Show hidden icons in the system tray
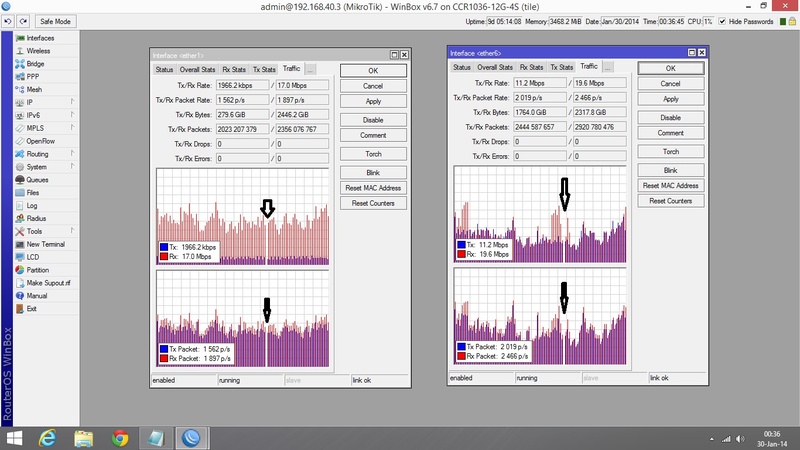Screen dimensions: 800x450 tap(712, 439)
